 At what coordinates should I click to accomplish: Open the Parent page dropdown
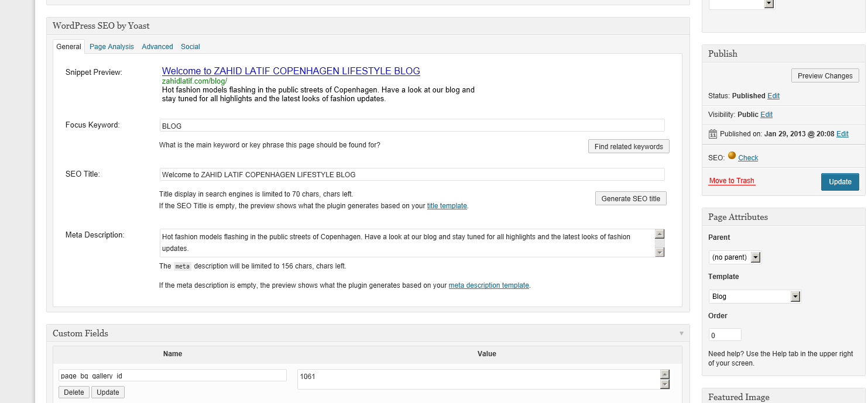pos(735,257)
